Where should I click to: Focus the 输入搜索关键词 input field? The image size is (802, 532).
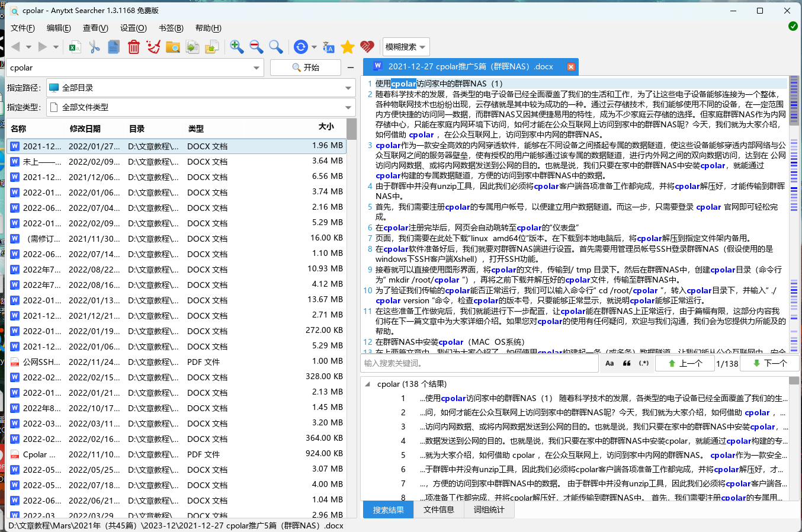(x=480, y=363)
